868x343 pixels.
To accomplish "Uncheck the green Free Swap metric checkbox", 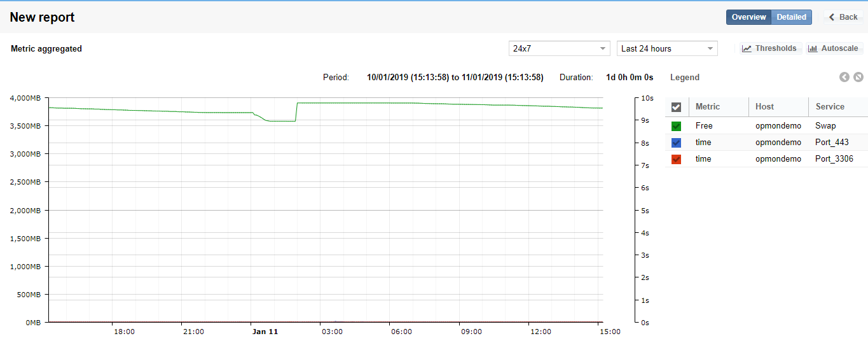I will [676, 126].
